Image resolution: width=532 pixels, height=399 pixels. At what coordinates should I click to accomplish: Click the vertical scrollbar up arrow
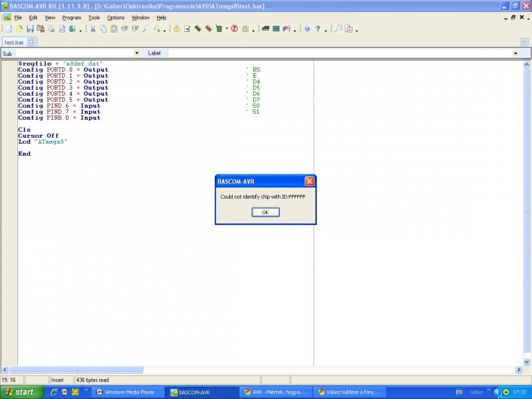point(527,65)
